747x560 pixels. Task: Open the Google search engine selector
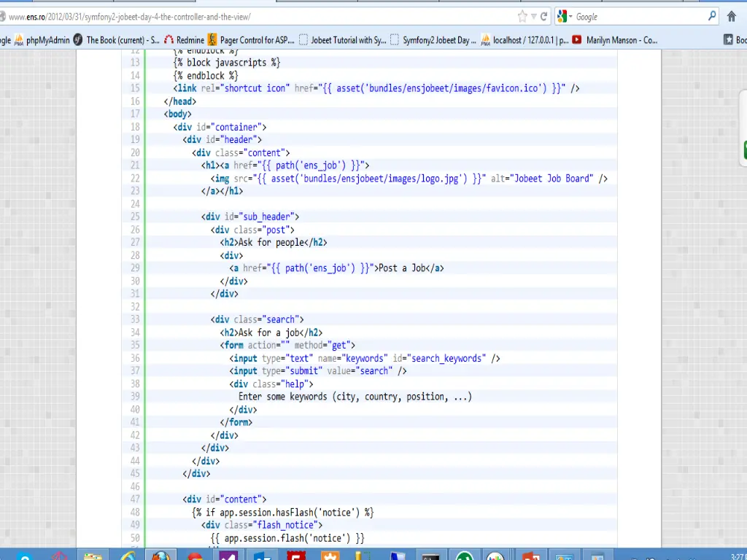[x=565, y=17]
